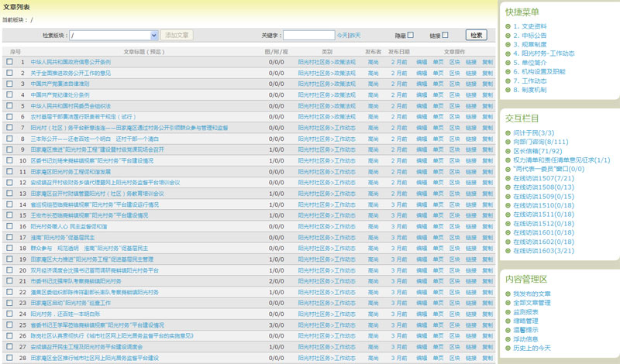Click the bullet icon next to 监测报表

(508, 312)
